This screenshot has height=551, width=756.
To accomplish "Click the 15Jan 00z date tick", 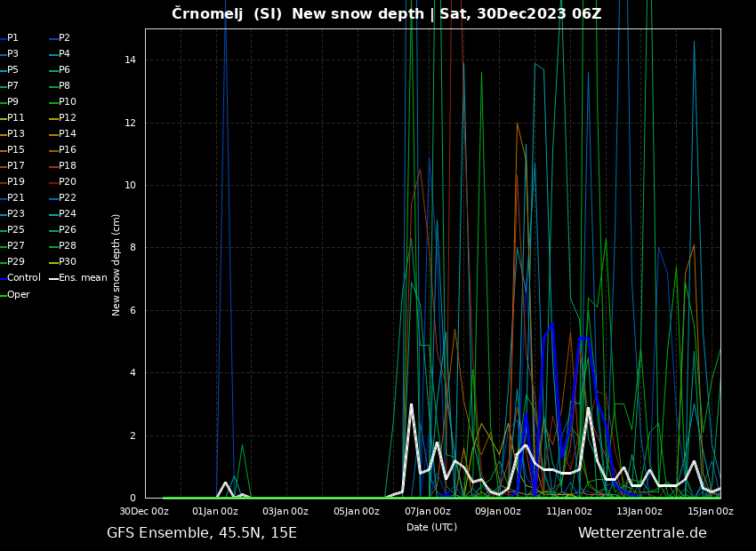I will coord(711,512).
